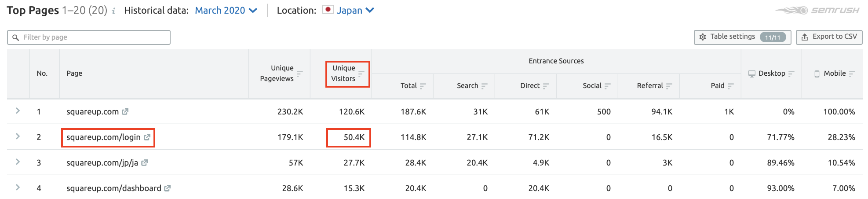
Task: Sort by Direct column icon
Action: pyautogui.click(x=546, y=86)
